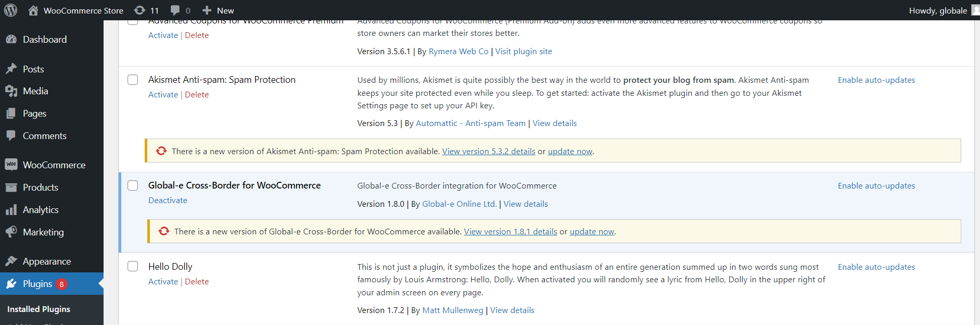Screen dimensions: 980x325
Task: Activate Advanced Coupons Premium plugin
Action: click(x=163, y=35)
